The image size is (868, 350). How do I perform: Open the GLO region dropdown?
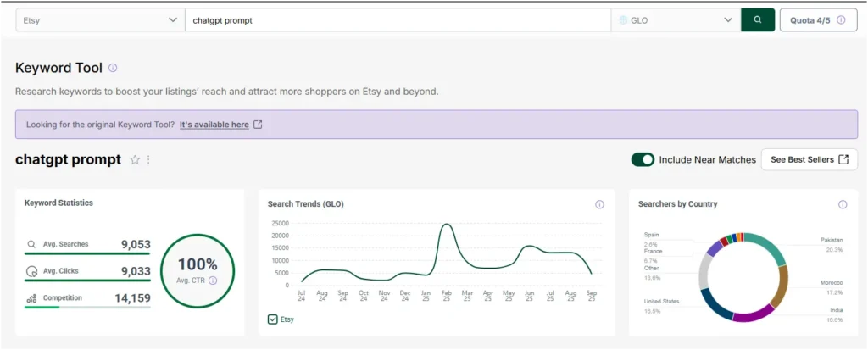tap(676, 20)
